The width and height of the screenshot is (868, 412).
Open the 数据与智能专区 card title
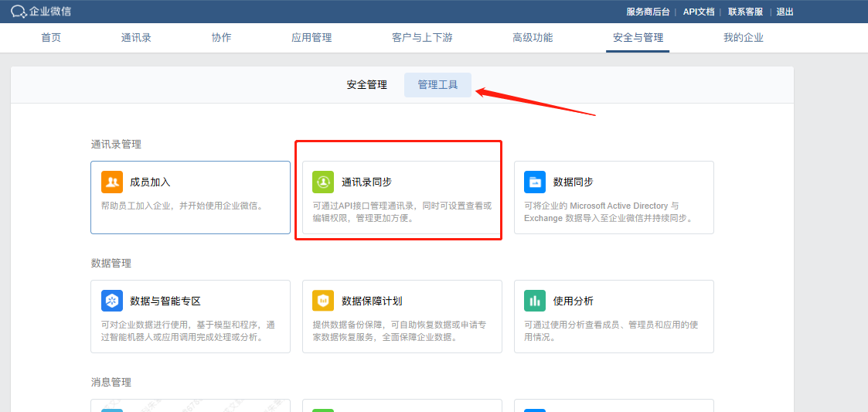(x=165, y=301)
